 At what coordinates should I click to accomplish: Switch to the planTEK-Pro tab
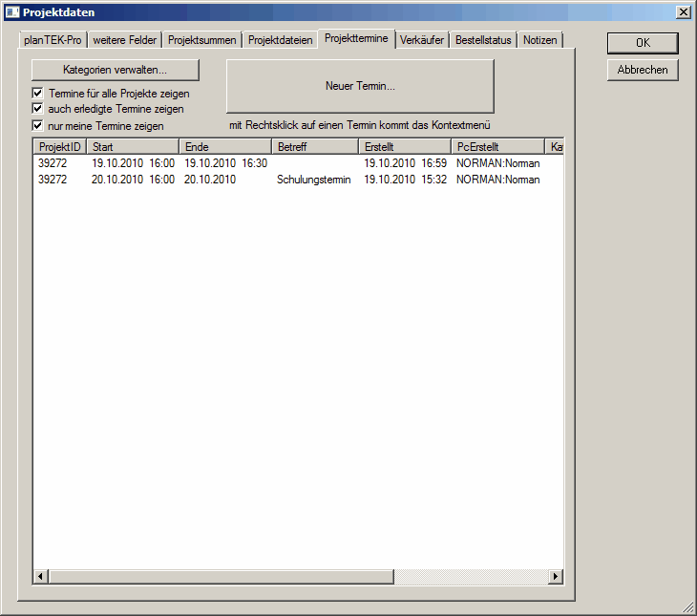(x=53, y=40)
